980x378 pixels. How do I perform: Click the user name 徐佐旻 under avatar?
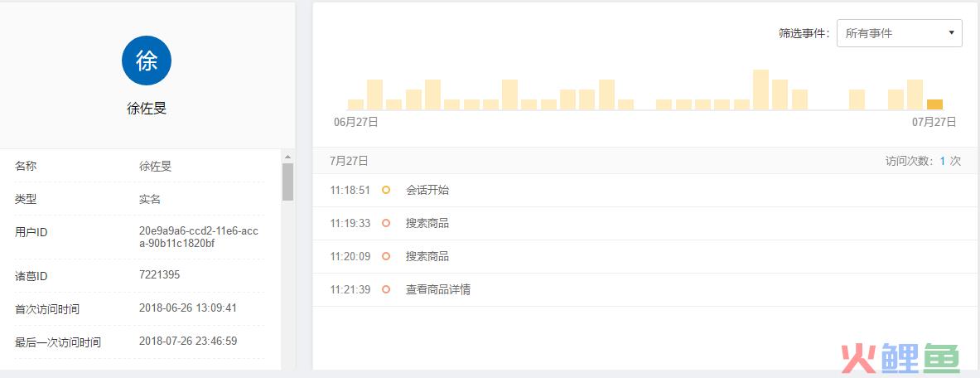[x=147, y=109]
